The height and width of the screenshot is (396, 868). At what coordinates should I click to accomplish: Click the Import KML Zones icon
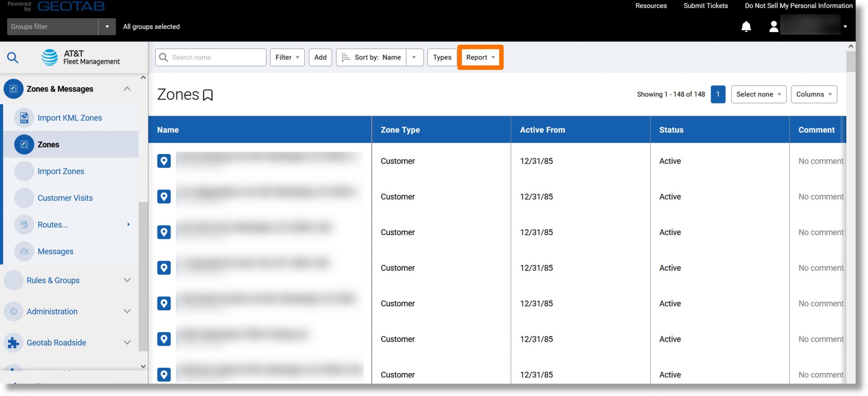[x=24, y=118]
